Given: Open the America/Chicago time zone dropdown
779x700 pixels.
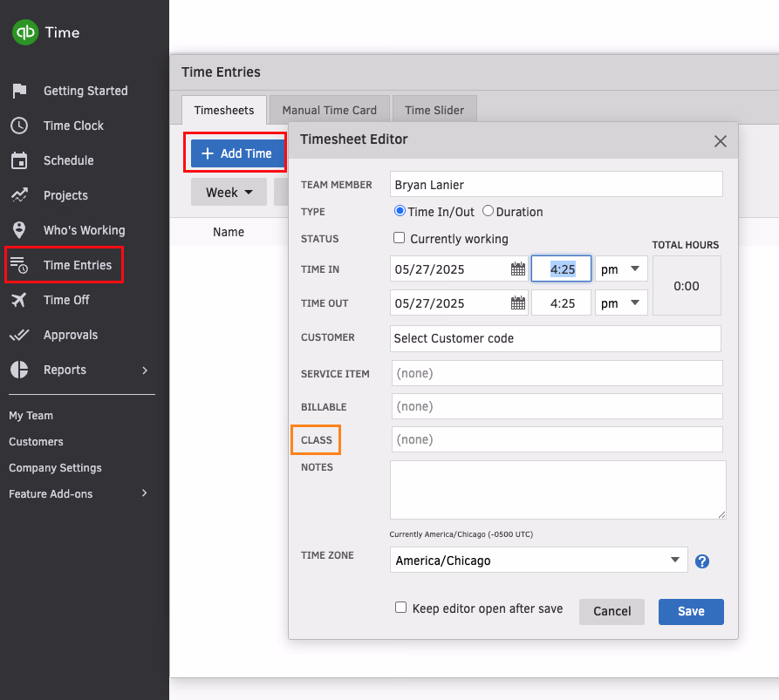Looking at the screenshot, I should (x=538, y=560).
